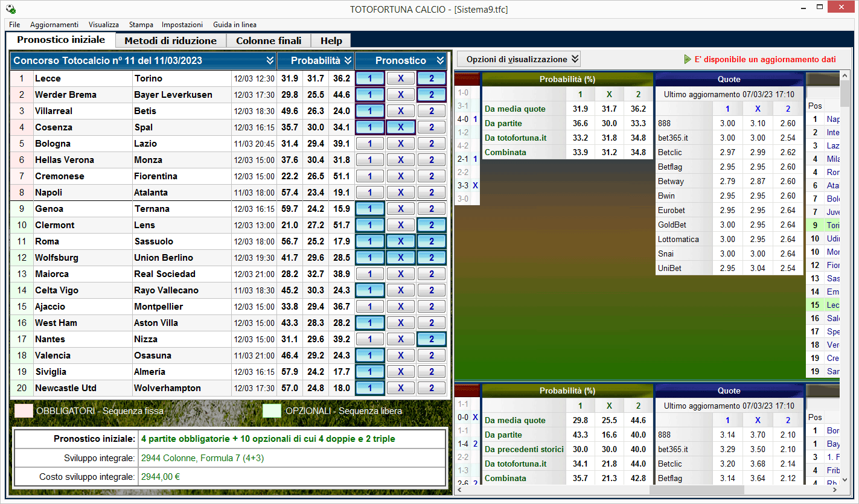Click the TotoFortuna app icon in title bar

pyautogui.click(x=10, y=10)
